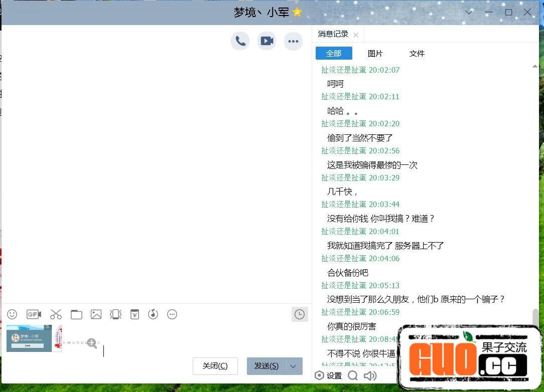Click the 关闭(C) button
This screenshot has width=544, height=392.
coord(215,366)
